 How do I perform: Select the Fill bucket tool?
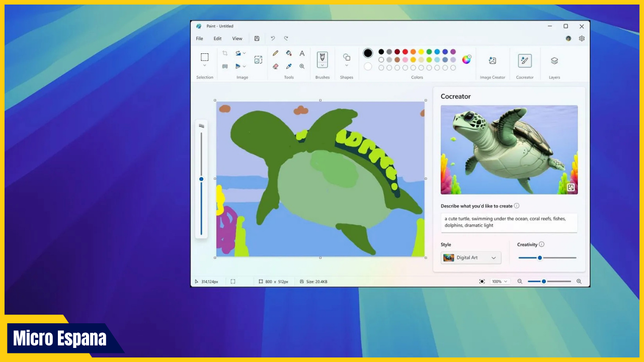[x=289, y=53]
